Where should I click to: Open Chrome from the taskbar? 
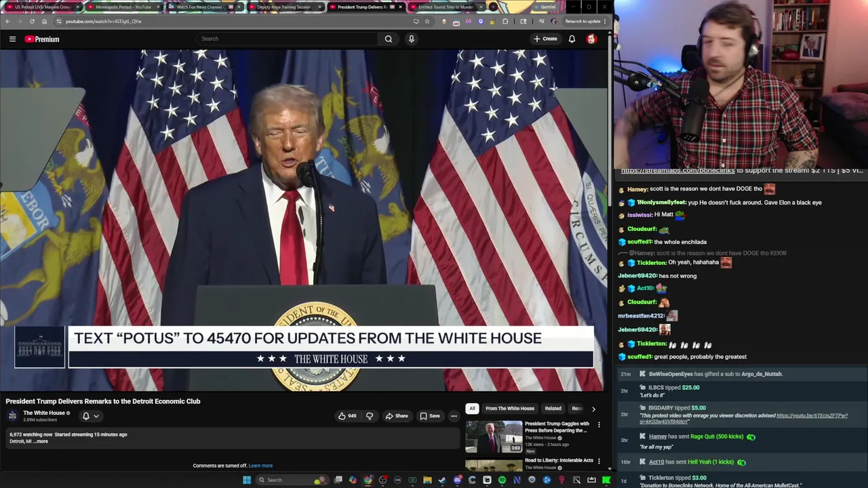click(368, 480)
